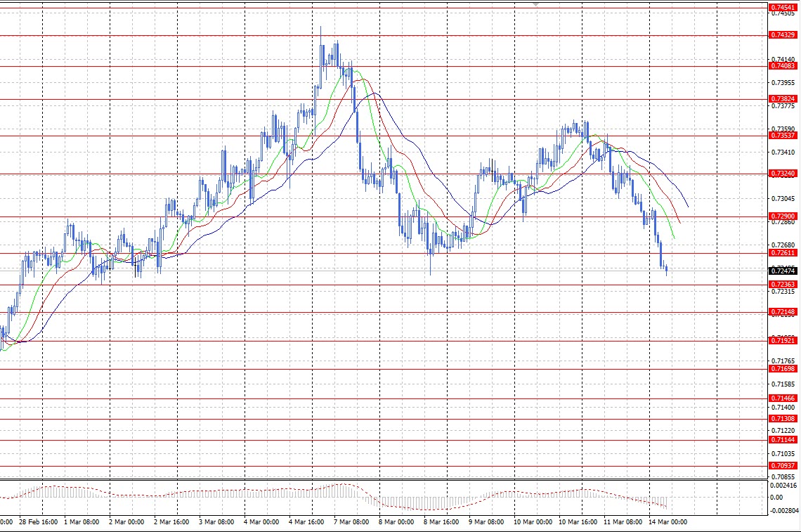Click the black current price label 0.72474
Viewport: 801px width, 532px height.
783,271
